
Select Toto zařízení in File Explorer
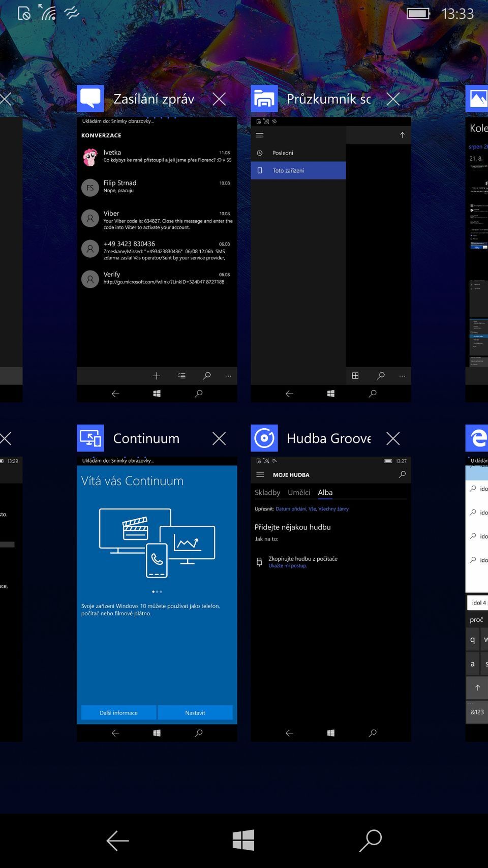pyautogui.click(x=298, y=170)
